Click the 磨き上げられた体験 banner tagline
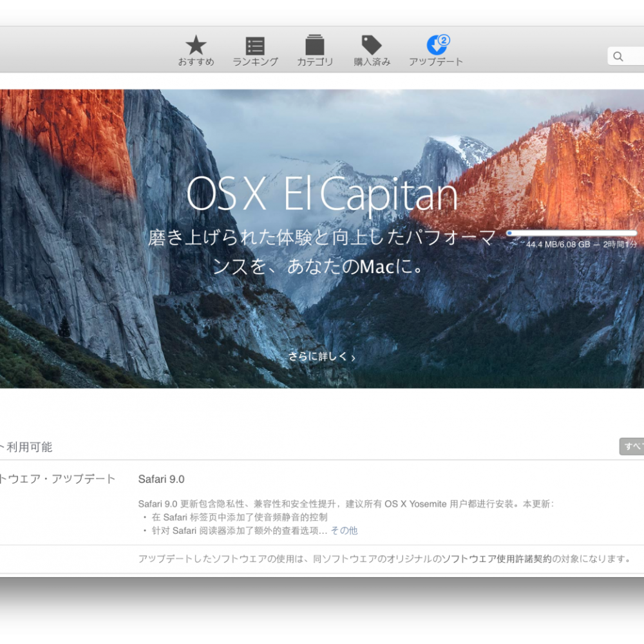 click(x=322, y=252)
